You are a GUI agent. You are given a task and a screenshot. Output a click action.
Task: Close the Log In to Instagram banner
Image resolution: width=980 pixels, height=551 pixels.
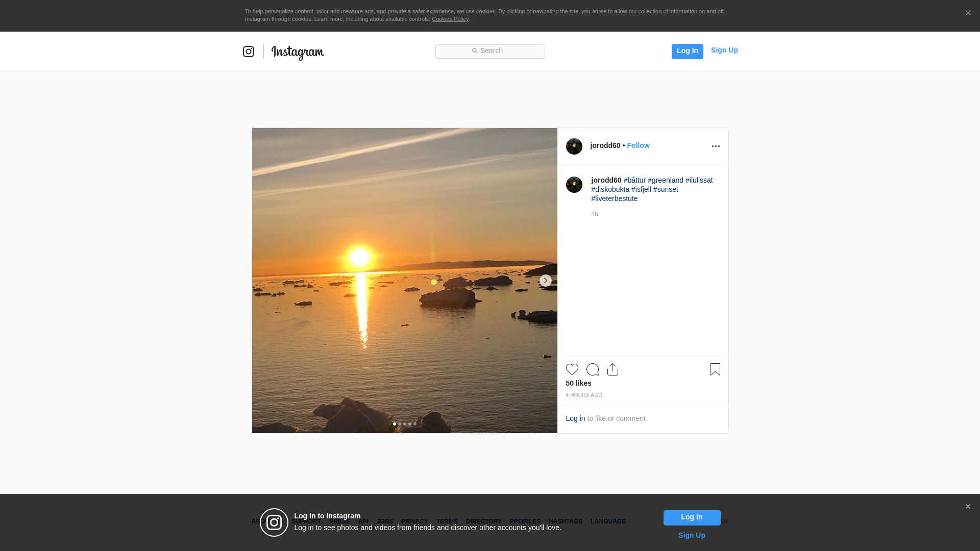pos(968,507)
